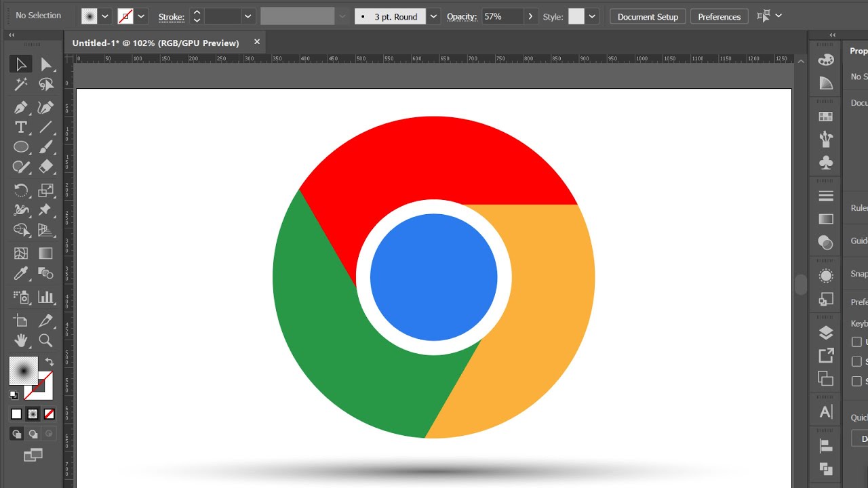This screenshot has width=868, height=488.
Task: Select the Width/Warp tool
Action: click(21, 210)
